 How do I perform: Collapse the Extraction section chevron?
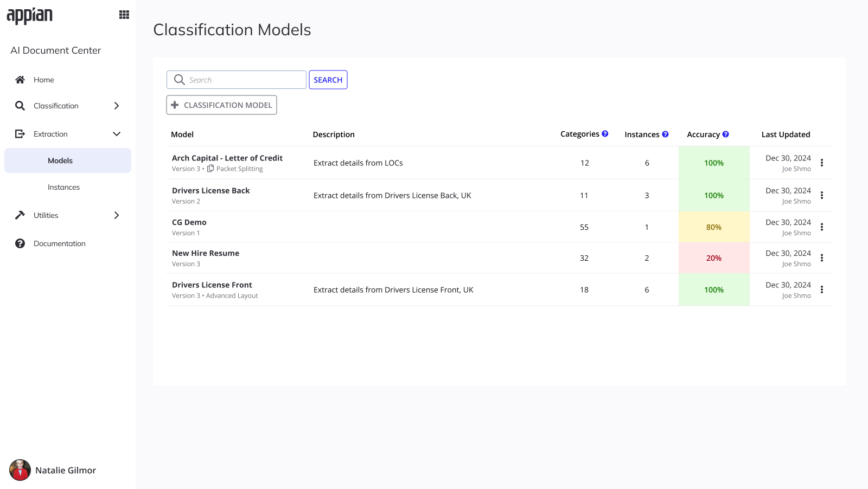point(116,133)
